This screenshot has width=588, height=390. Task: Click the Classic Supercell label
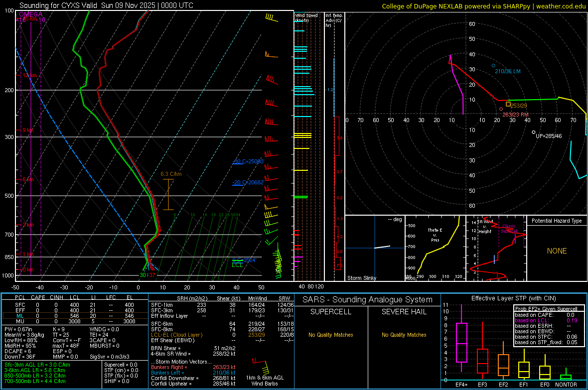pos(509,229)
